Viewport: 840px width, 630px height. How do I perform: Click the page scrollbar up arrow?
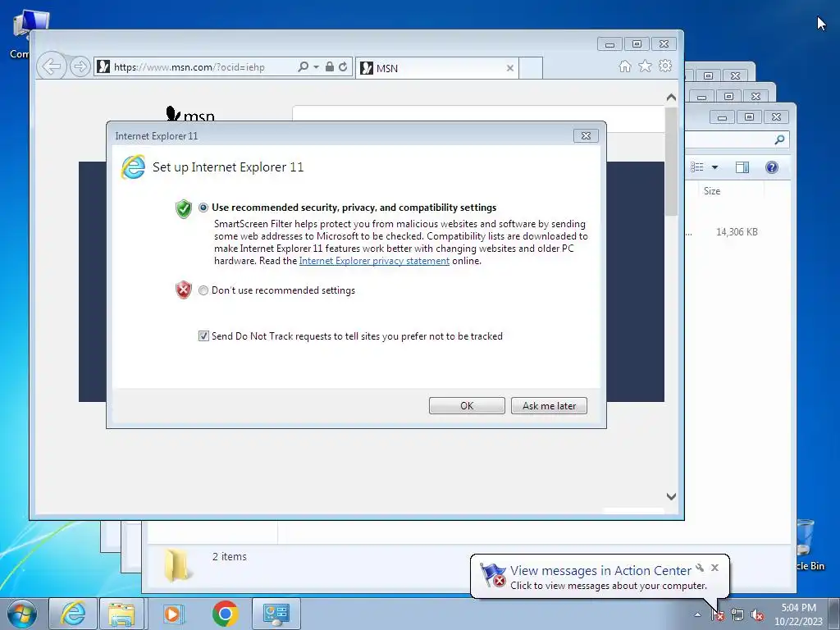[671, 98]
